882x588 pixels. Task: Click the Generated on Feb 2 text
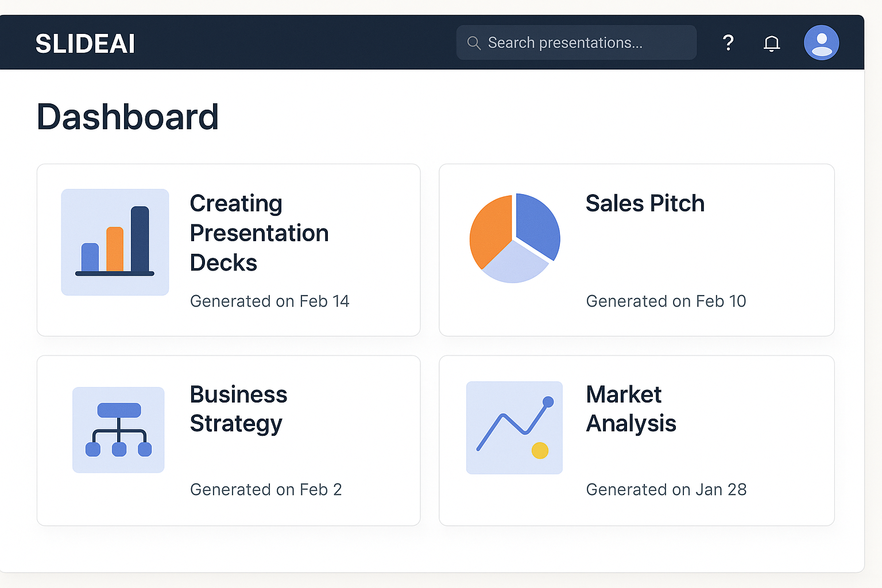(x=266, y=490)
